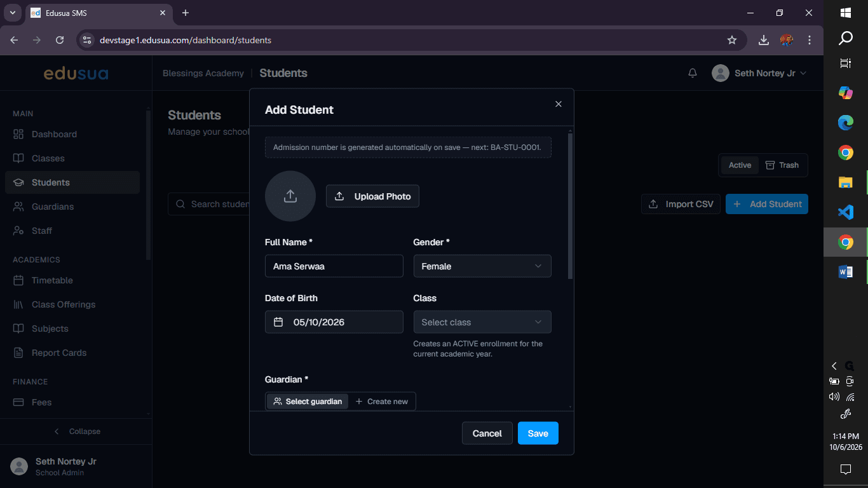This screenshot has height=488, width=868.
Task: Click the blue Add Student button
Action: click(767, 204)
